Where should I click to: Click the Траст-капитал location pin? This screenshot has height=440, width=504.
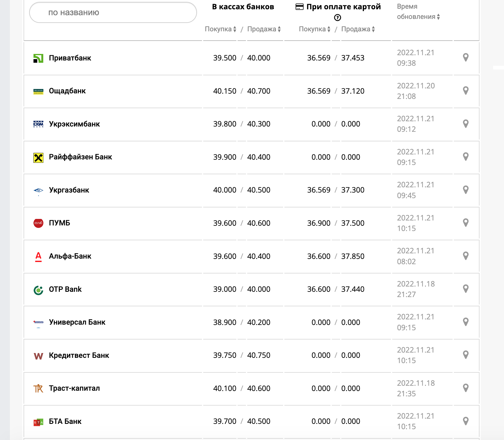465,388
